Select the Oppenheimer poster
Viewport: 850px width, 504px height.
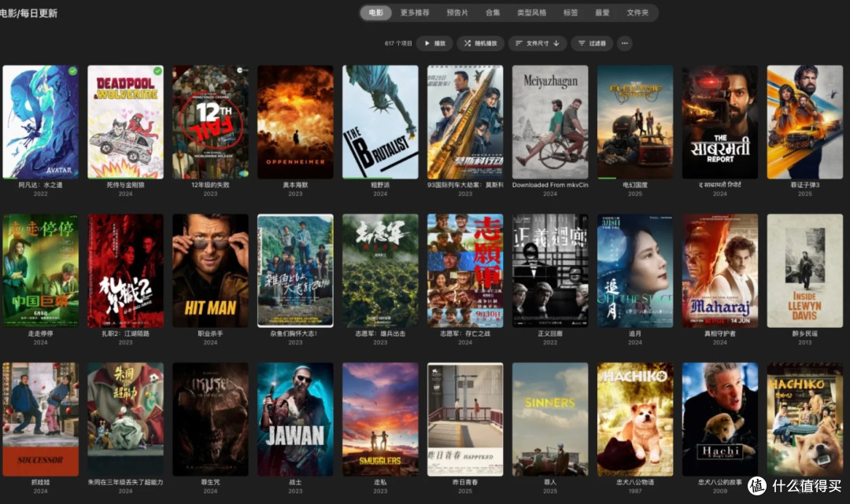295,122
